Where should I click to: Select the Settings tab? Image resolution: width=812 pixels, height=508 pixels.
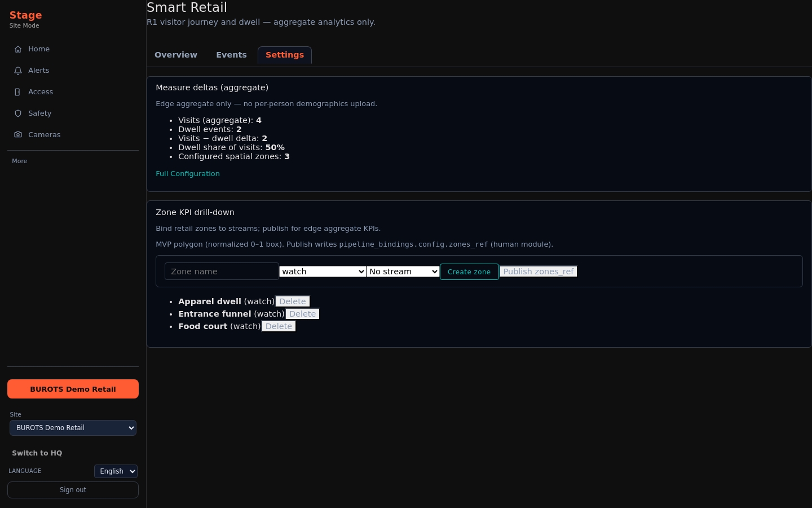click(285, 55)
